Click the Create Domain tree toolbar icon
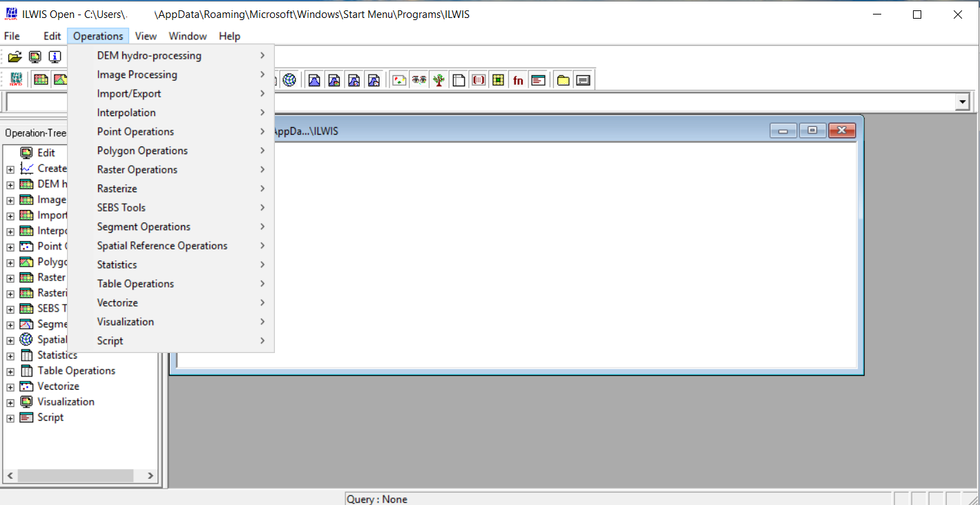This screenshot has width=980, height=505. (x=439, y=79)
